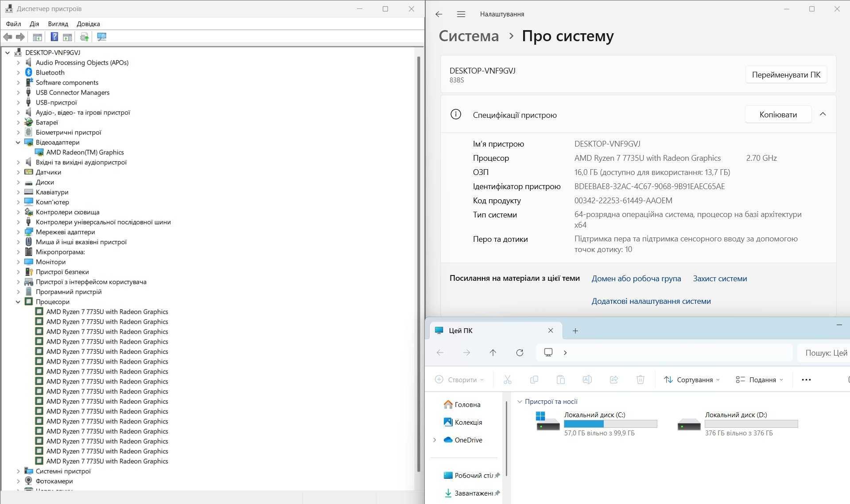The image size is (850, 504).
Task: Click the monitor icon in Explorer address bar
Action: point(548,353)
